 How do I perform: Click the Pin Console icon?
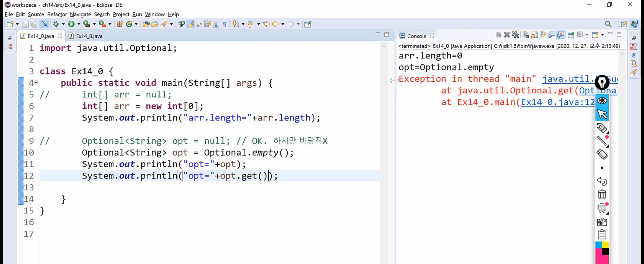571,35
